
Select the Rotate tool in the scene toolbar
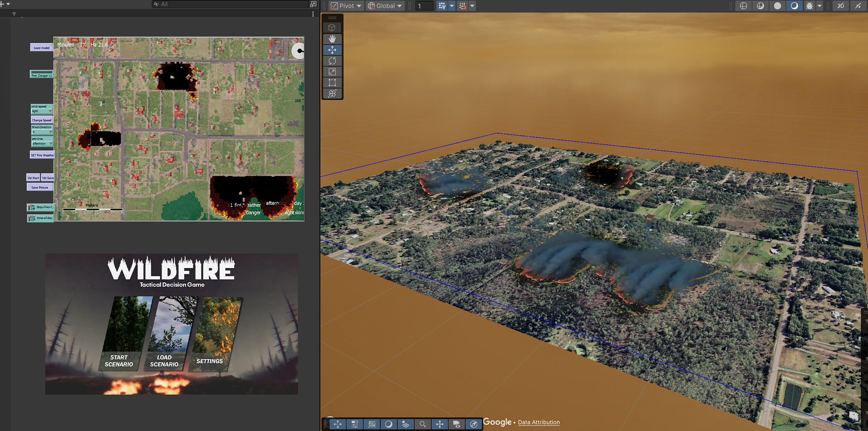[x=332, y=61]
